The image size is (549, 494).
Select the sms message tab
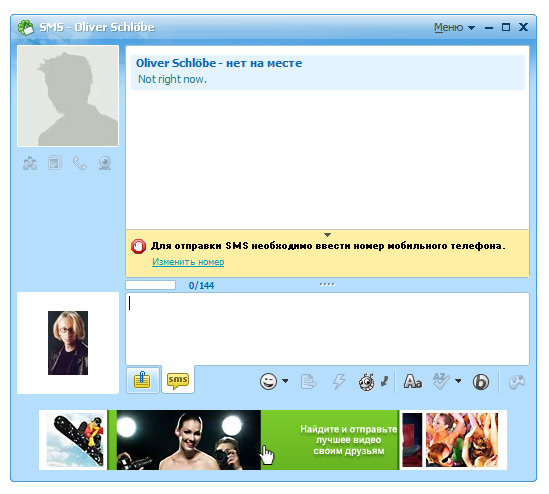(x=178, y=380)
